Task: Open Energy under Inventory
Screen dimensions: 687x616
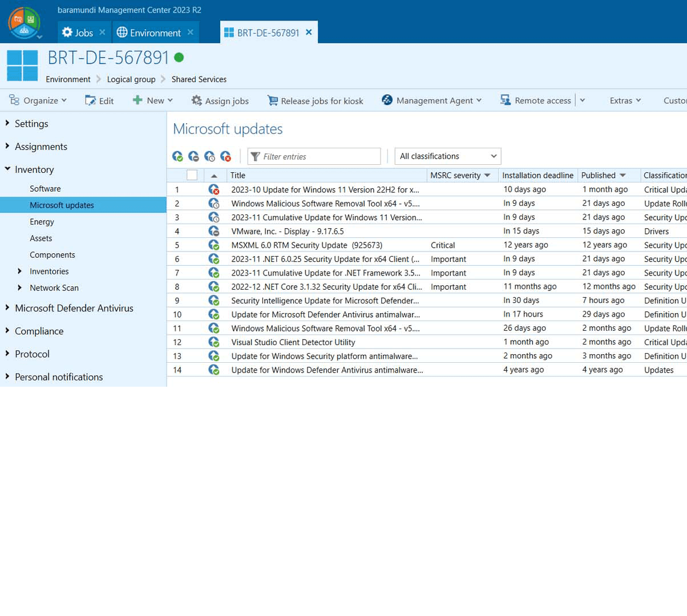Action: pos(42,221)
